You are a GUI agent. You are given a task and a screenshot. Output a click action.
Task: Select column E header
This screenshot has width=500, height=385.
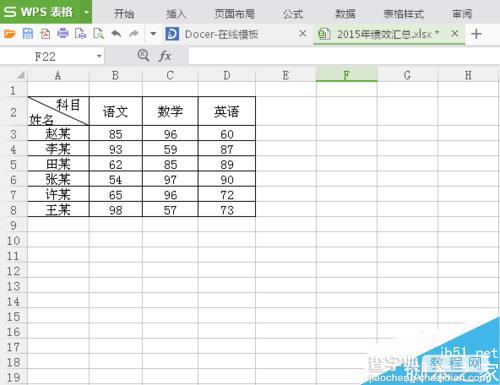pos(286,75)
